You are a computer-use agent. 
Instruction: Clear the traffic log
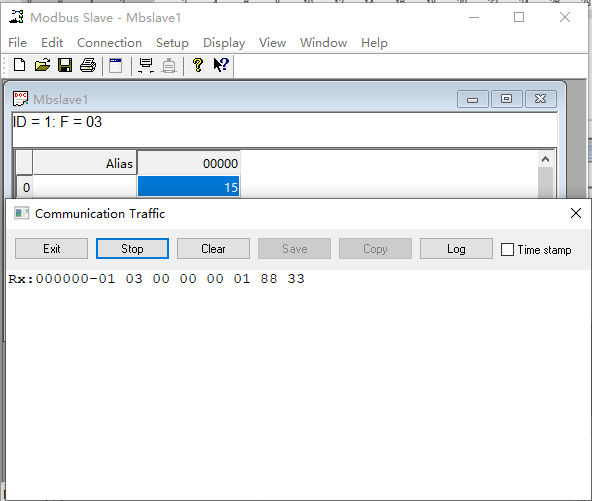coord(213,248)
